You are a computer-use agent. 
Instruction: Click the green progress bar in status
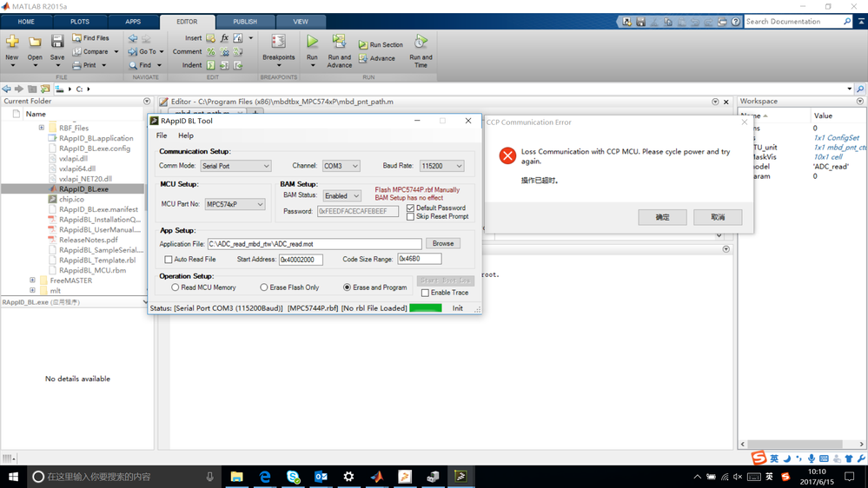tap(425, 308)
